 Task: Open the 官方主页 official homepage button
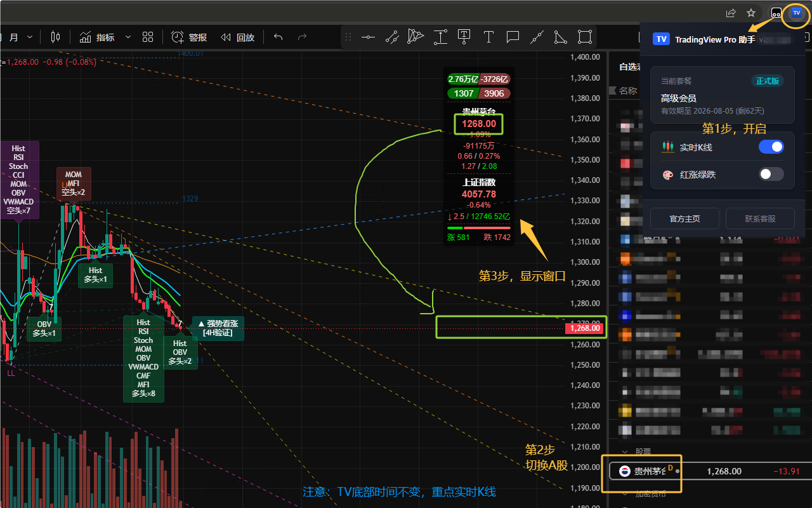[685, 218]
